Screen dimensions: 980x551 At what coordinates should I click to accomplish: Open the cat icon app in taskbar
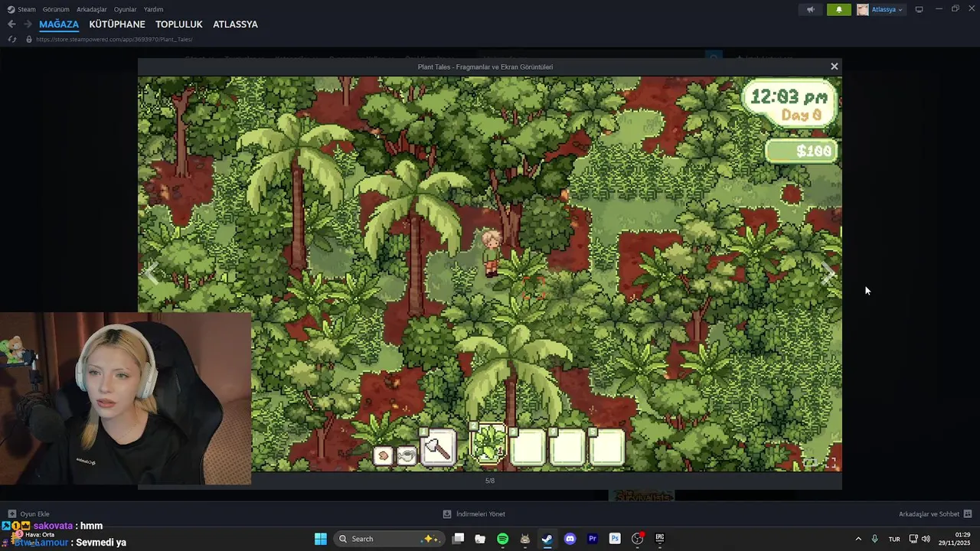524,539
